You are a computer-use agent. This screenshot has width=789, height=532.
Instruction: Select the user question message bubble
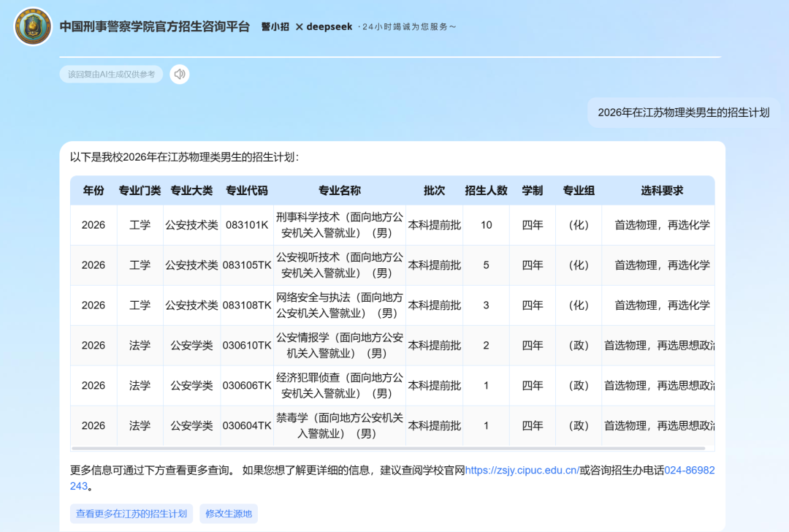pos(683,113)
